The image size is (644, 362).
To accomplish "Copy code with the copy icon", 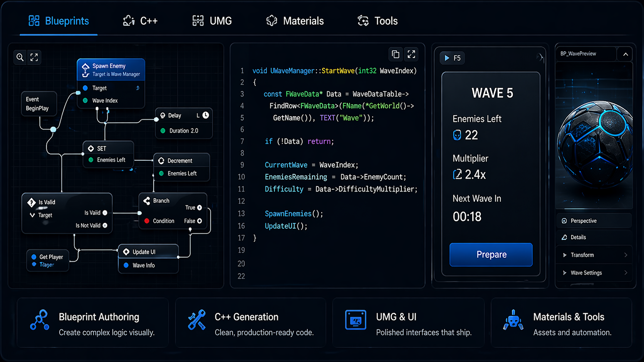I will point(396,54).
